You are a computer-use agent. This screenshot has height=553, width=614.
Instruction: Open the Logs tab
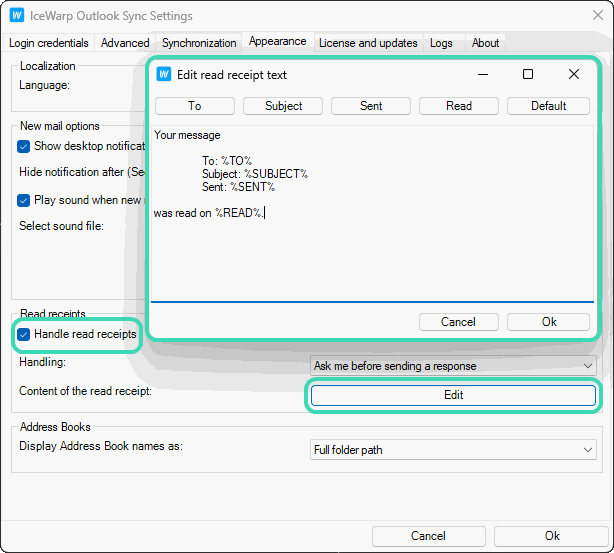pos(441,43)
